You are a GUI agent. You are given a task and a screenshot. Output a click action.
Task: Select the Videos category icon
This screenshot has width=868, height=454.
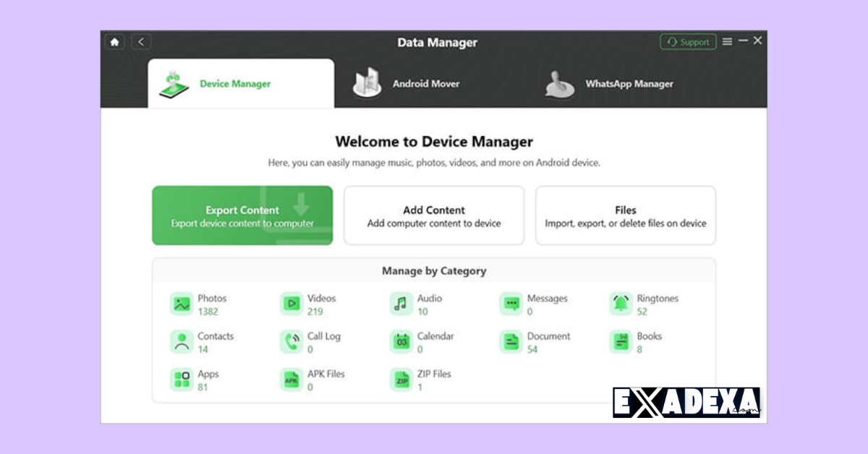(292, 304)
